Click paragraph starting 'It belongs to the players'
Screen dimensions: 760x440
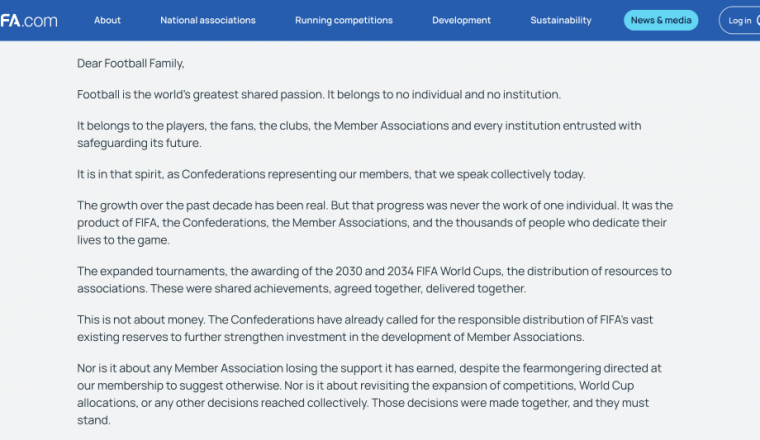click(x=359, y=134)
